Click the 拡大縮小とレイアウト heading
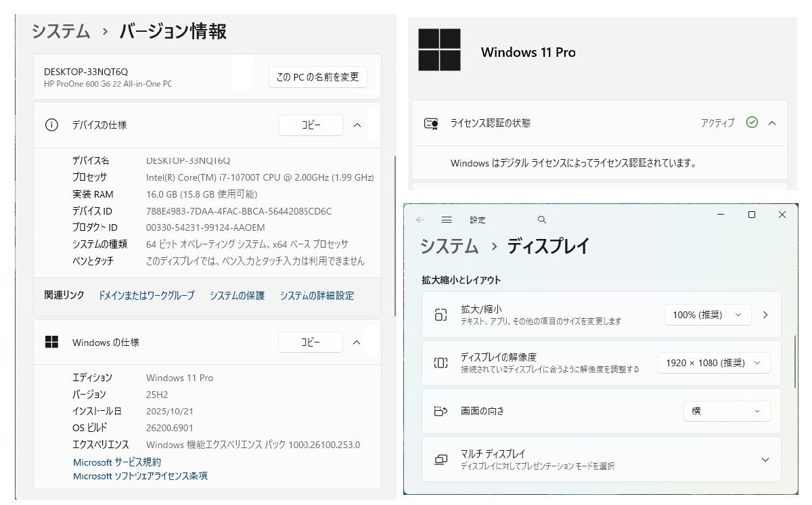Image resolution: width=812 pixels, height=505 pixels. tap(461, 280)
